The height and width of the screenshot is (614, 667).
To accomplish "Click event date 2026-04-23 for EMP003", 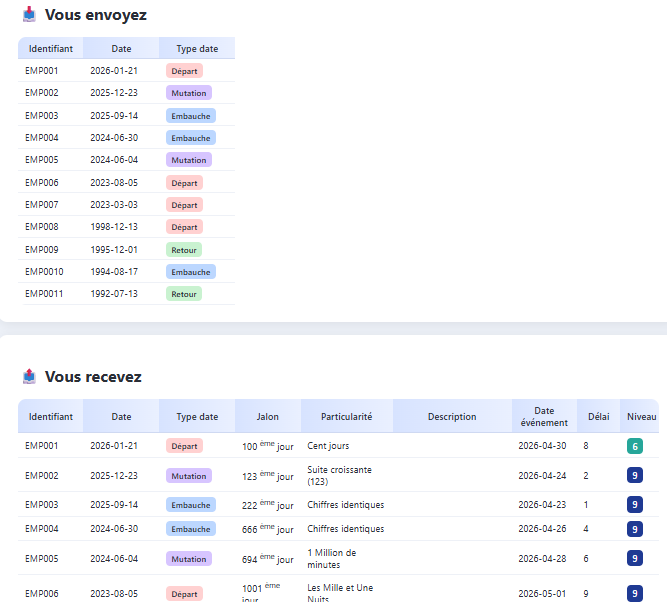I will click(x=542, y=505).
